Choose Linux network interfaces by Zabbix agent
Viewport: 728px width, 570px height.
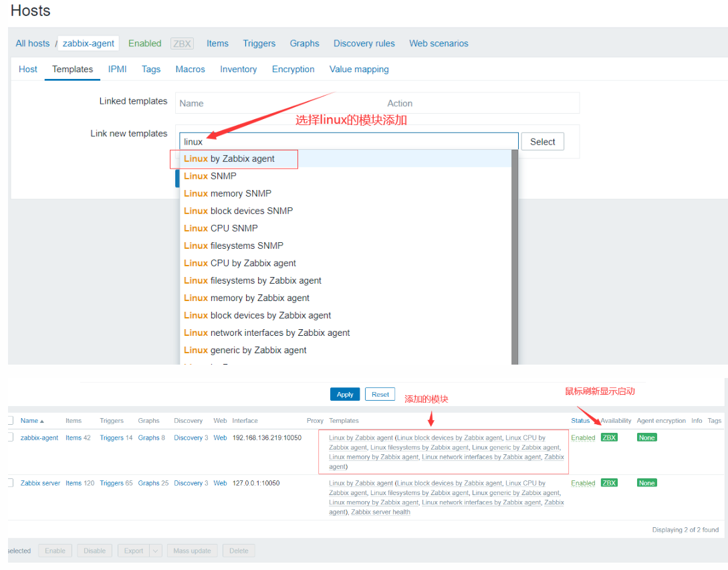pos(346,332)
